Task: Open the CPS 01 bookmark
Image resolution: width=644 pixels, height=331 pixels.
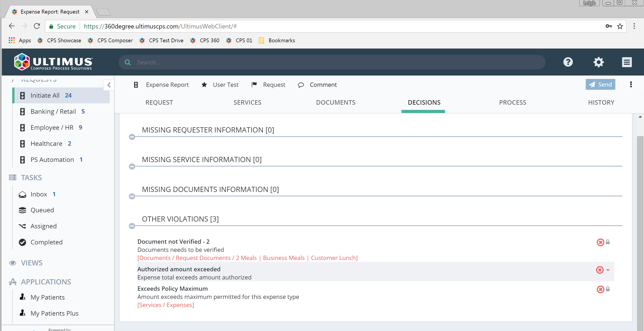Action: (x=239, y=40)
